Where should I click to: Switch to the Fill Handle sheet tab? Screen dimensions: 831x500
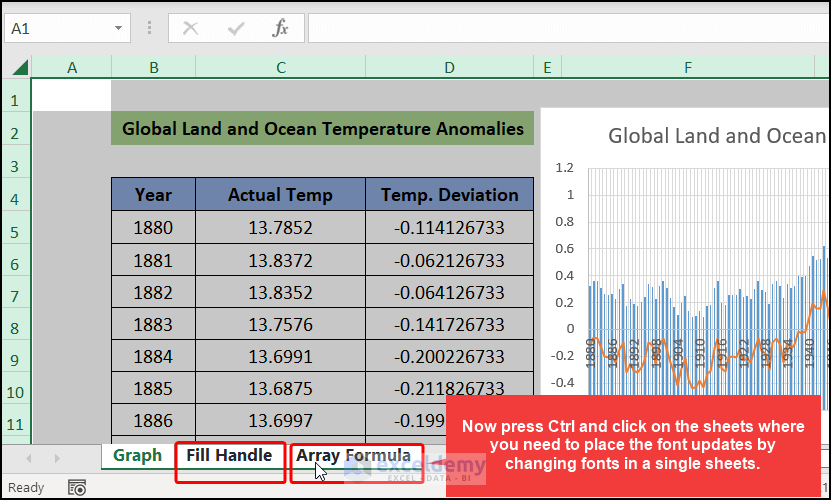[x=229, y=455]
